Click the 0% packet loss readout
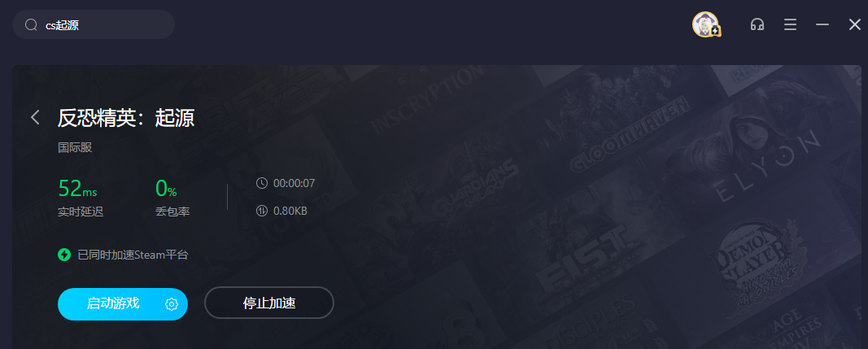868x349 pixels. pos(166,189)
